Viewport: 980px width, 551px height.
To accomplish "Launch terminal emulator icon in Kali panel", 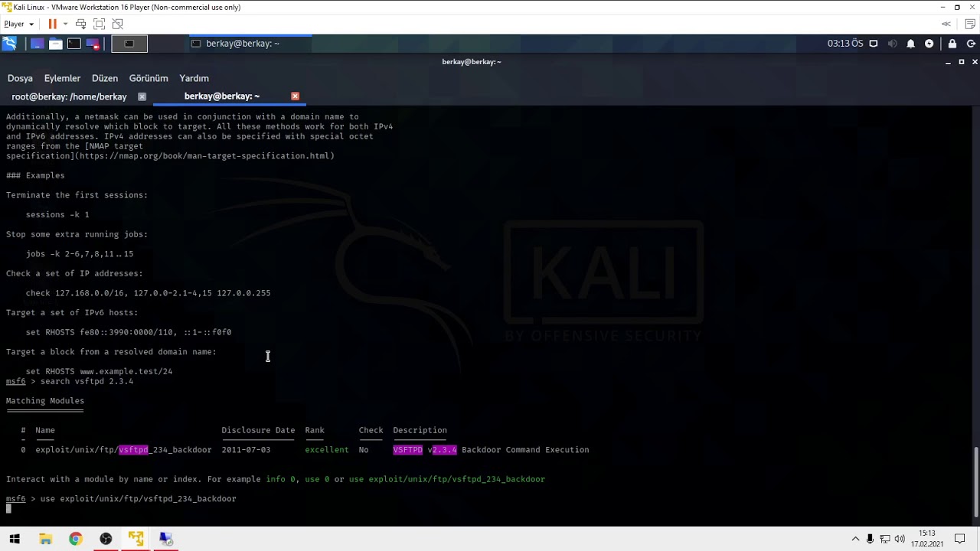I will click(x=73, y=44).
